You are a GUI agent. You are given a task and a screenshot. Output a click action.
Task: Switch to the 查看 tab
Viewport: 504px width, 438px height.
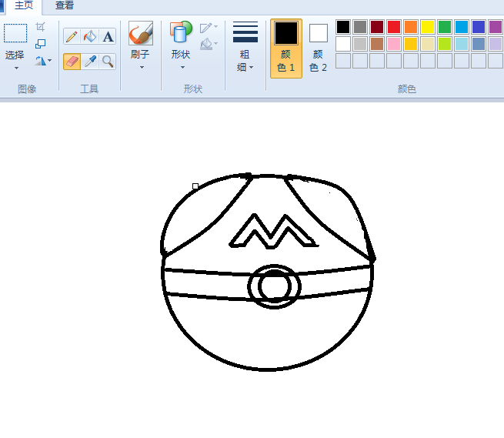coord(65,5)
